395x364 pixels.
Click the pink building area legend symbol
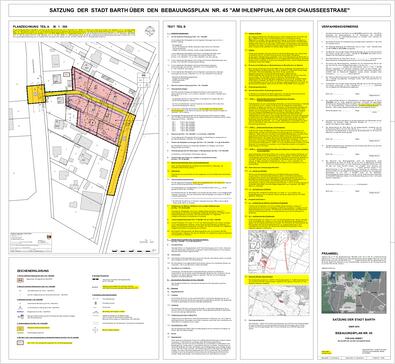pos(20,281)
